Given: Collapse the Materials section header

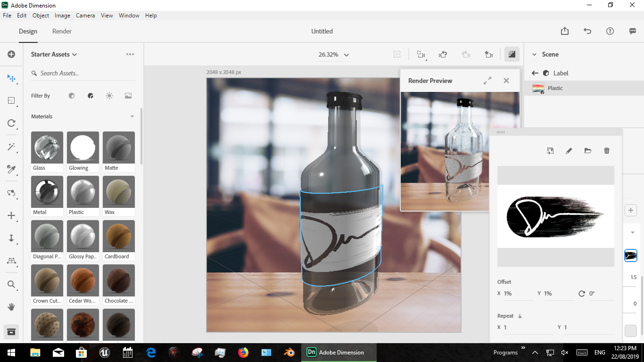Looking at the screenshot, I should [132, 116].
